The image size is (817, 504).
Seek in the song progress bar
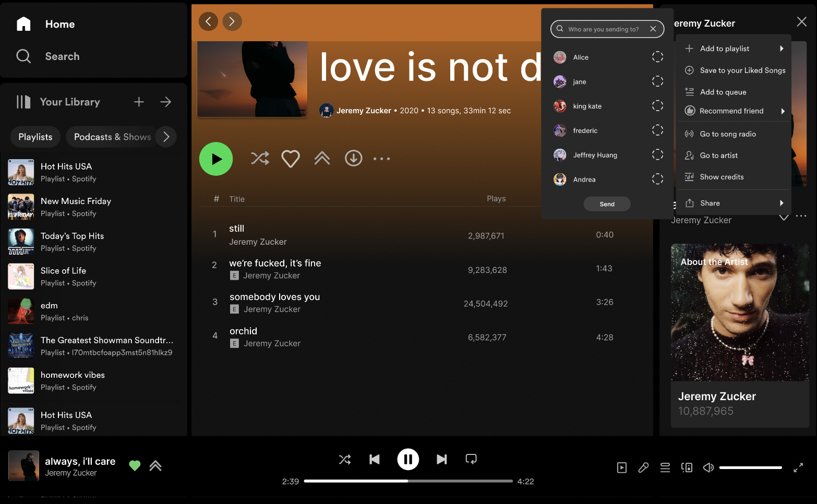click(408, 481)
